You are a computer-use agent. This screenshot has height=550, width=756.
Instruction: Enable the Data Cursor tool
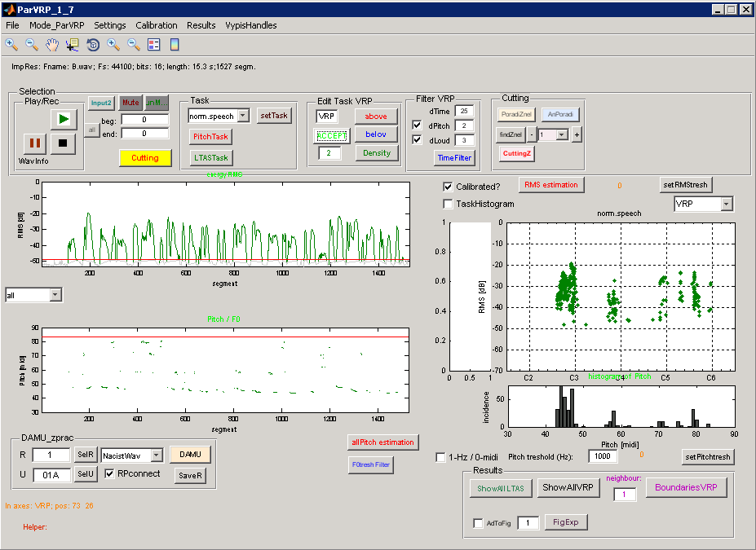(73, 45)
